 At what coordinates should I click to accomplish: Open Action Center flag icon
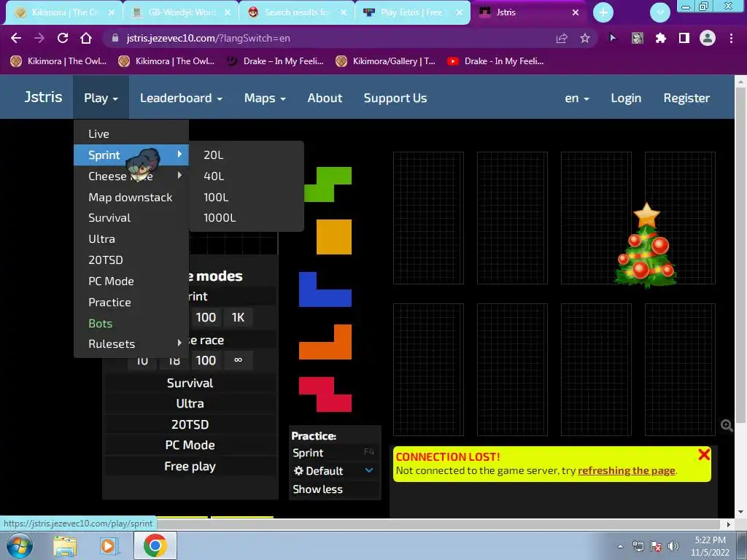(x=656, y=546)
